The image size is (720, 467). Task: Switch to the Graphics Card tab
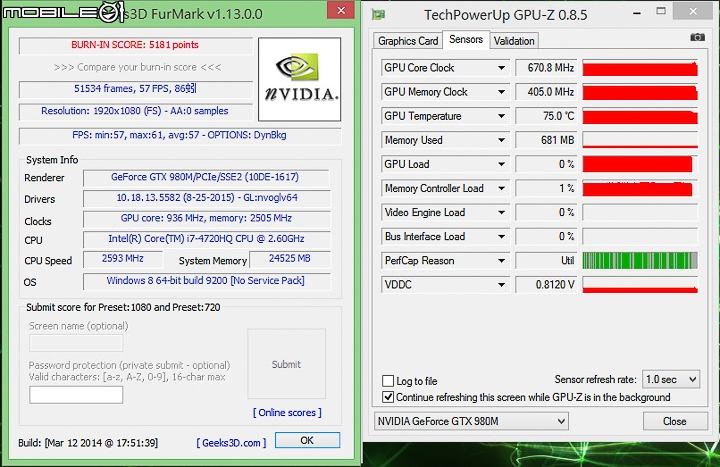[x=408, y=41]
